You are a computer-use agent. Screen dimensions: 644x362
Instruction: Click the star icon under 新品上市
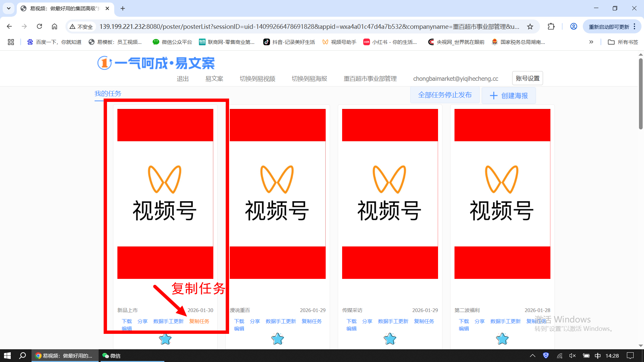[x=165, y=339]
